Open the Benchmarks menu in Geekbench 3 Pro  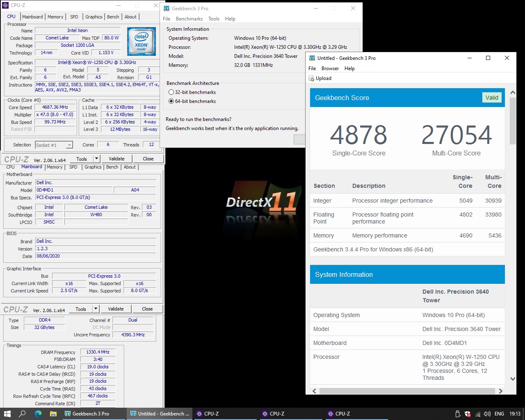189,19
